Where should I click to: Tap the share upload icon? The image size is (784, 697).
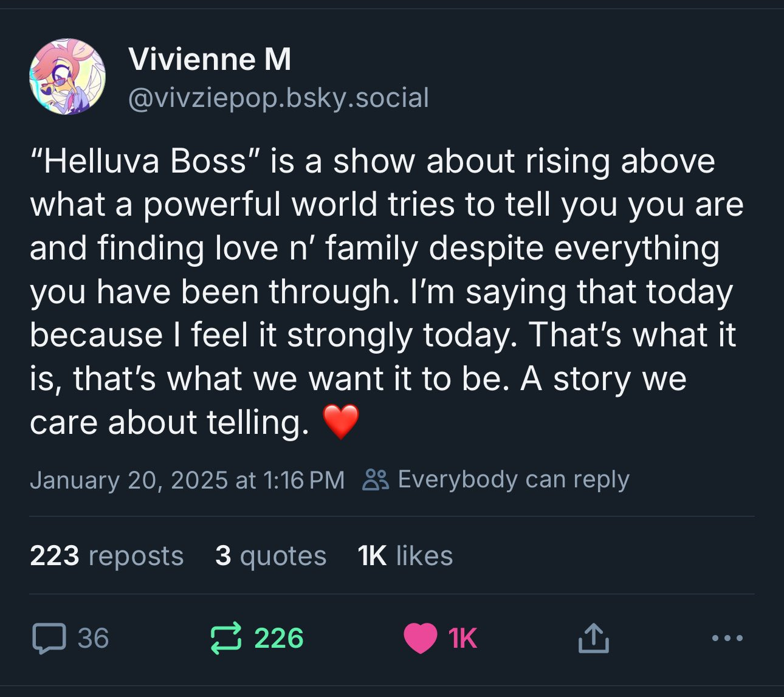point(593,638)
